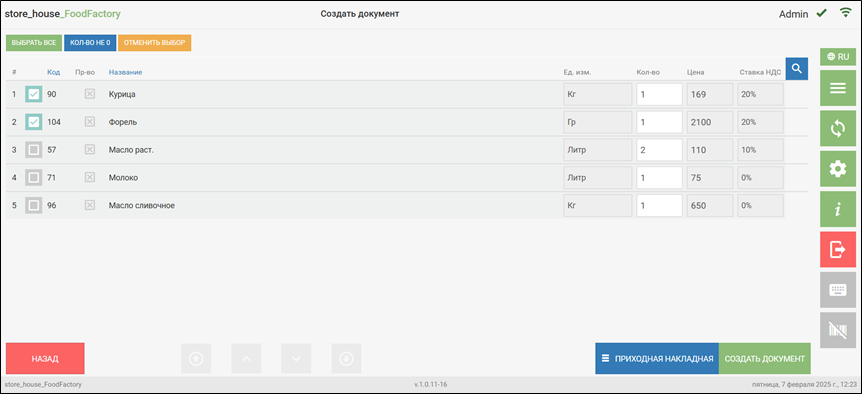The width and height of the screenshot is (862, 394).
Task: Sort by the Название column header
Action: click(x=125, y=73)
